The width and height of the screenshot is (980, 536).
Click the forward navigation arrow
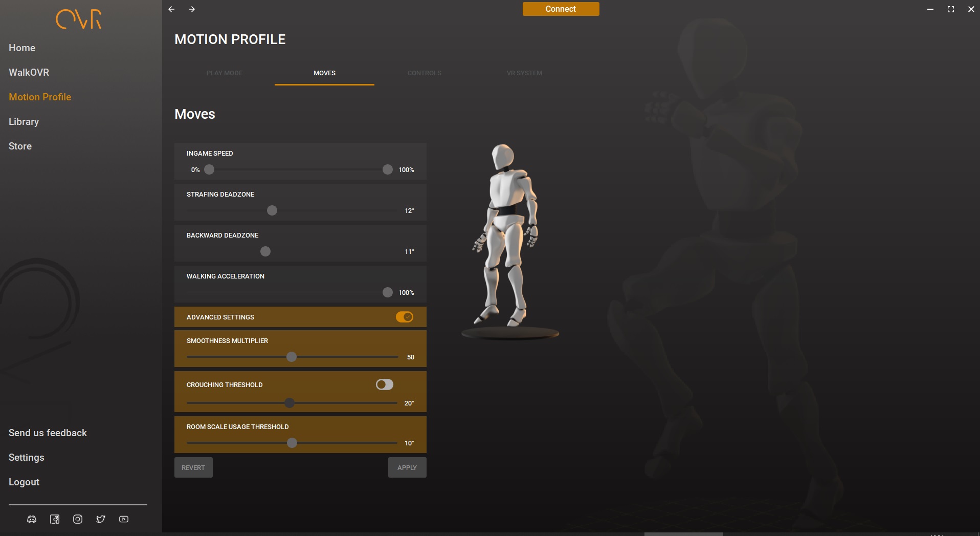(x=192, y=9)
